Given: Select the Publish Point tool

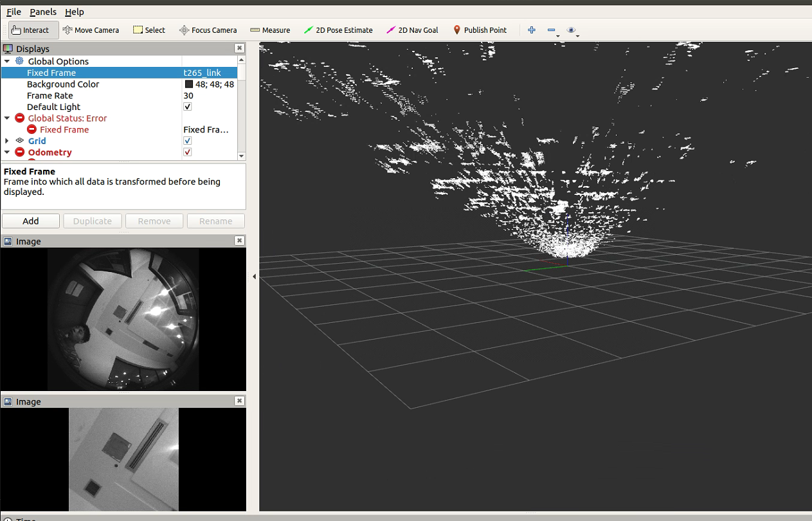Looking at the screenshot, I should 480,30.
